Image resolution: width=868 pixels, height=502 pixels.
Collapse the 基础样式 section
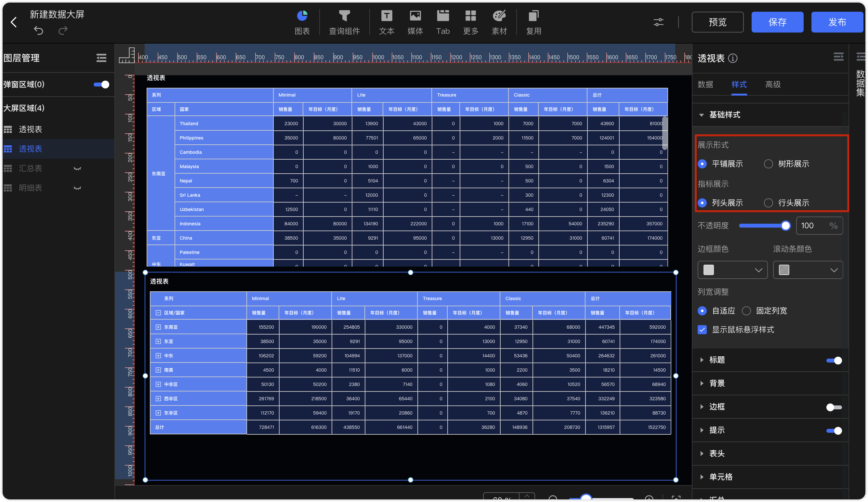point(701,115)
